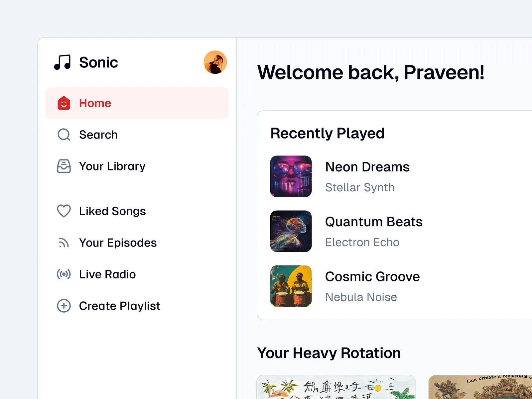
Task: Open the Cosmic Groove drummers cover
Action: pyautogui.click(x=291, y=286)
